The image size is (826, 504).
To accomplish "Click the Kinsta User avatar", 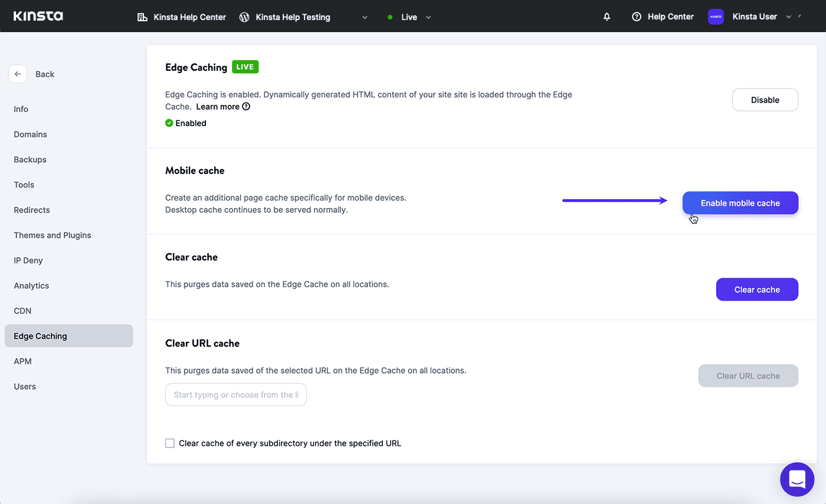I will (x=716, y=17).
